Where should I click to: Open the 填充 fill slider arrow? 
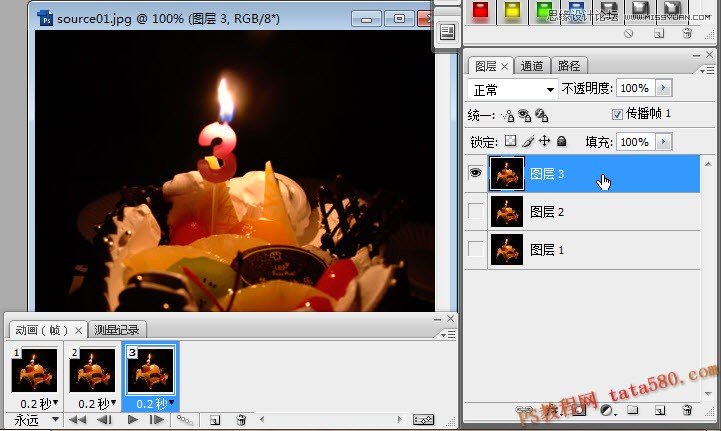pyautogui.click(x=664, y=142)
